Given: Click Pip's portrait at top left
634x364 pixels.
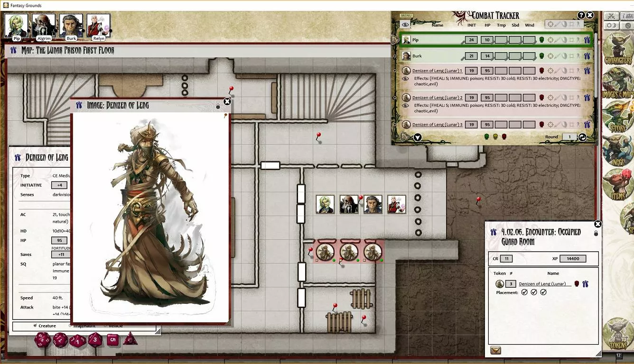Looking at the screenshot, I should (x=17, y=26).
